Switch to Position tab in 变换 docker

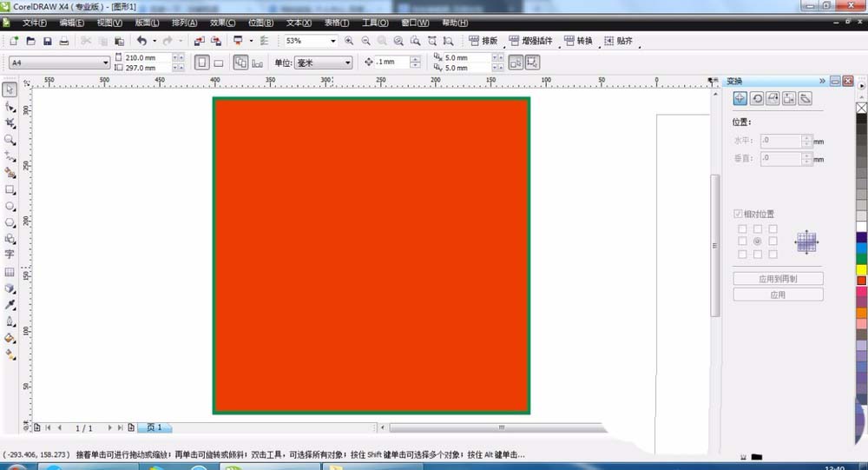coord(740,99)
